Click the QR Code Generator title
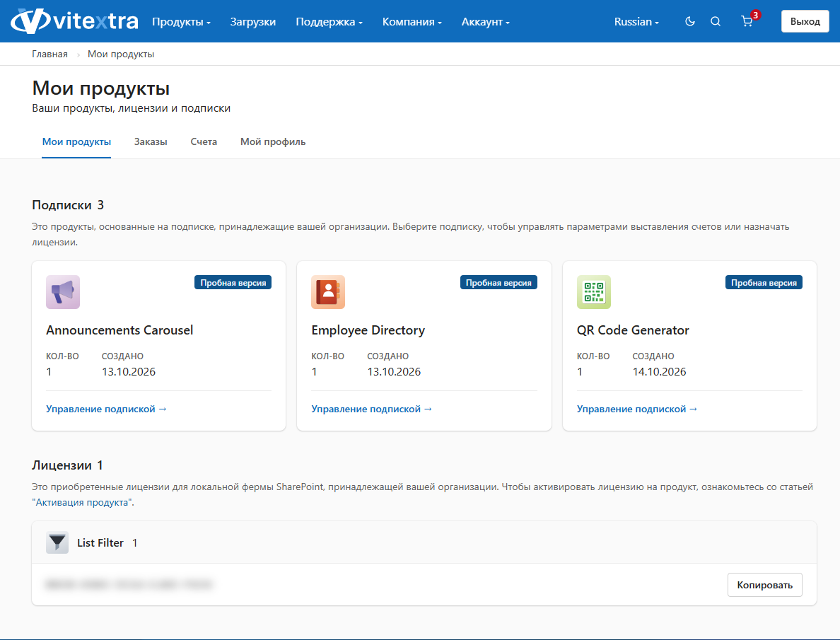 point(633,330)
